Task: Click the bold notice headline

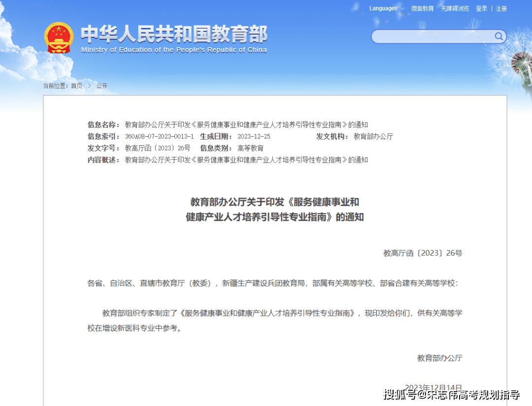Action: click(x=275, y=210)
